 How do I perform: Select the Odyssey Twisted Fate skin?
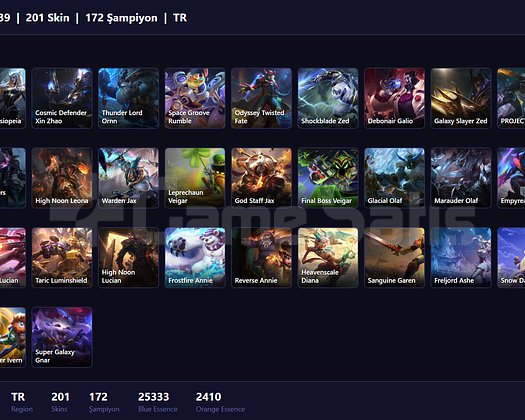click(261, 98)
